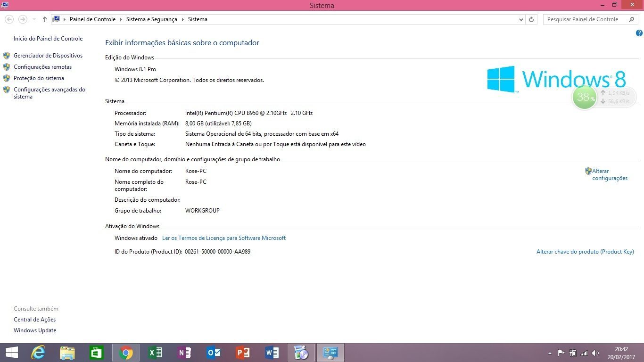The width and height of the screenshot is (644, 362).
Task: Open Início do Painel de Controle
Action: click(48, 39)
